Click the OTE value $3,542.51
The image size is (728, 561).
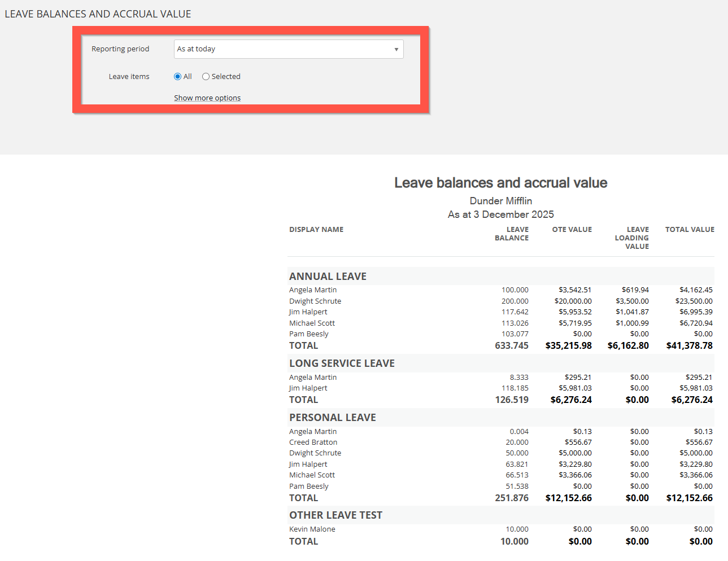pos(575,290)
